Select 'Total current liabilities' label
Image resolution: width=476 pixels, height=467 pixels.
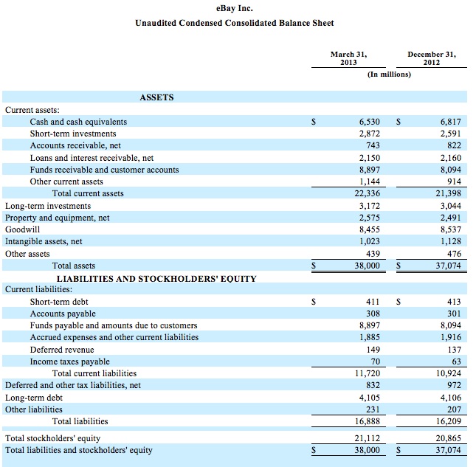(x=94, y=373)
